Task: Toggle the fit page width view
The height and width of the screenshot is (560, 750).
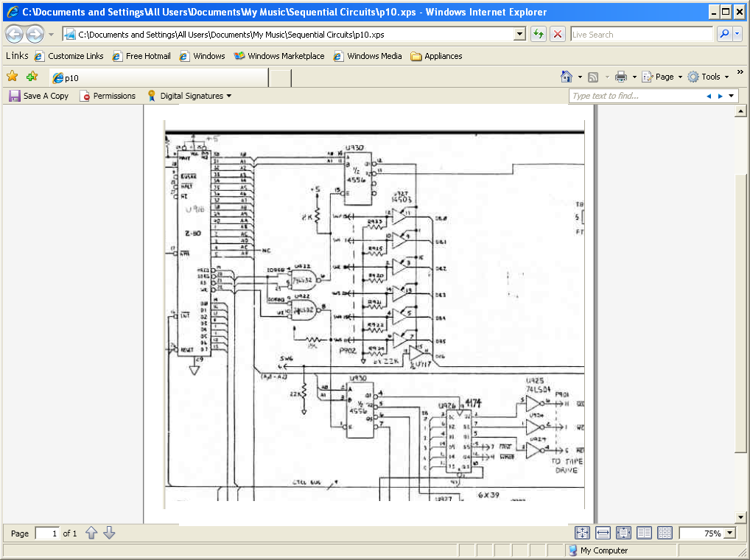Action: tap(603, 533)
